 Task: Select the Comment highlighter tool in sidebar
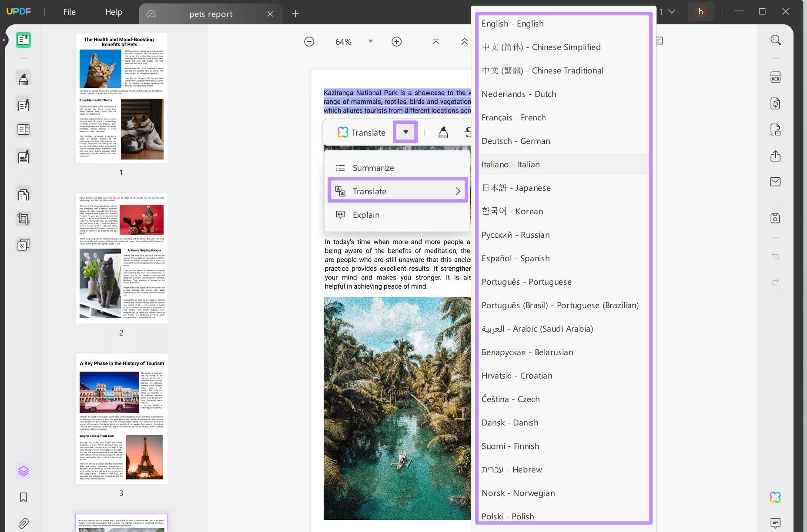pos(23,79)
